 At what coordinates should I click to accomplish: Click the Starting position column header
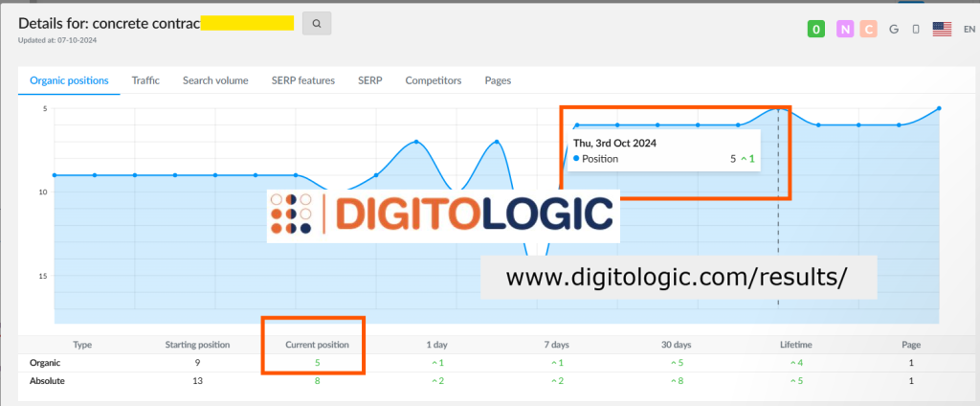(197, 345)
